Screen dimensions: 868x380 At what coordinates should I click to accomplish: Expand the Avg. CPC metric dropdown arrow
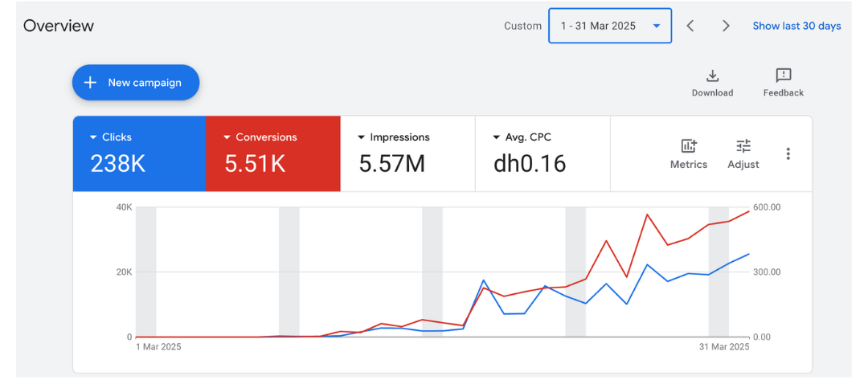pos(497,137)
